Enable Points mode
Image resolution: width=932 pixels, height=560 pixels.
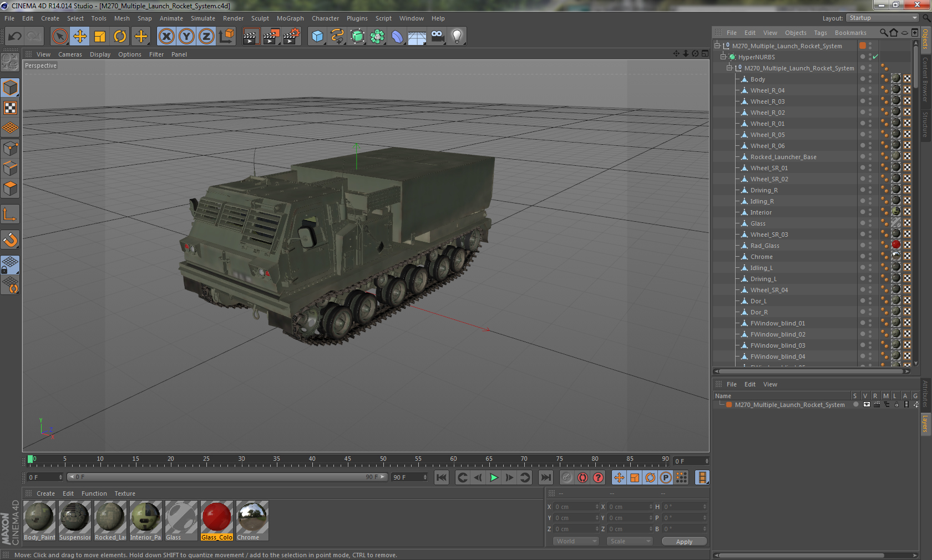pos(11,149)
